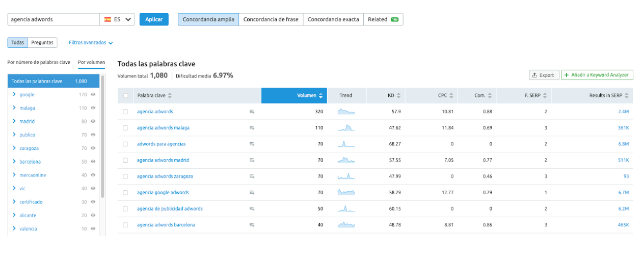Expand the google keyword group
Screen dimensions: 644x259
click(x=14, y=95)
